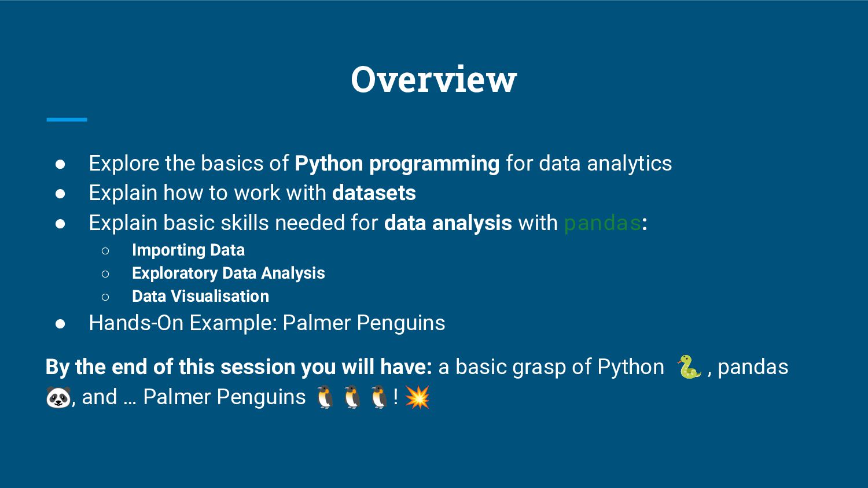
Task: Click the hollow bullet before Importing Data
Action: [x=105, y=251]
